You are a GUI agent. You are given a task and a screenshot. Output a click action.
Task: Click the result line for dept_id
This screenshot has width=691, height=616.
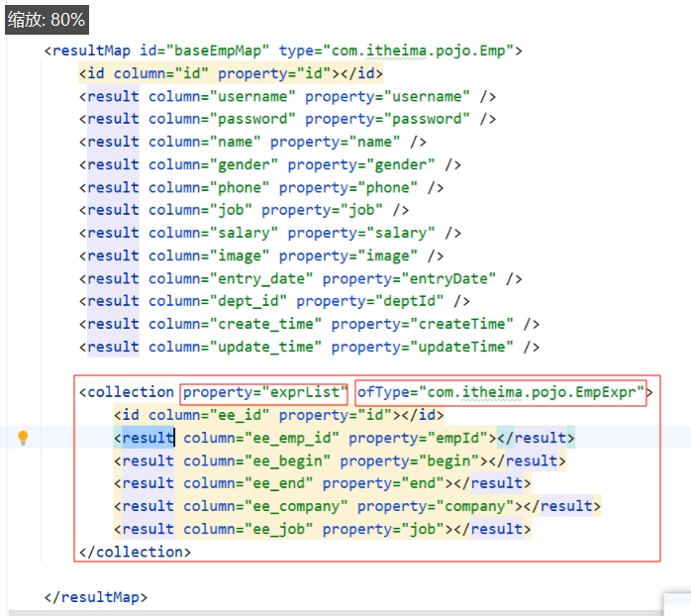tap(274, 301)
